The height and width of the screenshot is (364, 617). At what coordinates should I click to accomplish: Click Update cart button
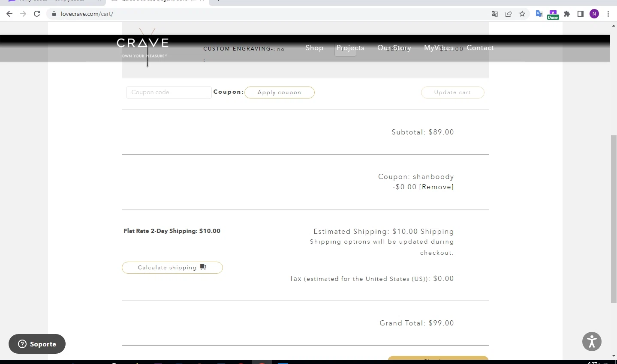pyautogui.click(x=453, y=92)
